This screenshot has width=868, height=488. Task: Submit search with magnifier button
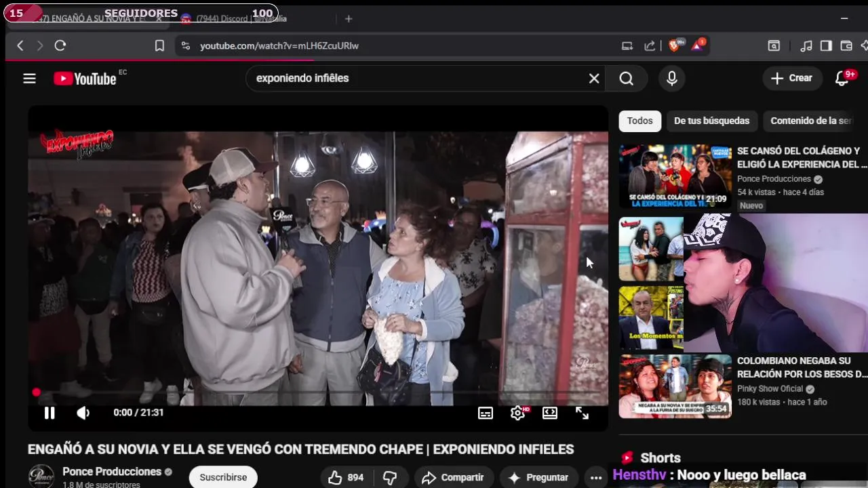coord(627,79)
